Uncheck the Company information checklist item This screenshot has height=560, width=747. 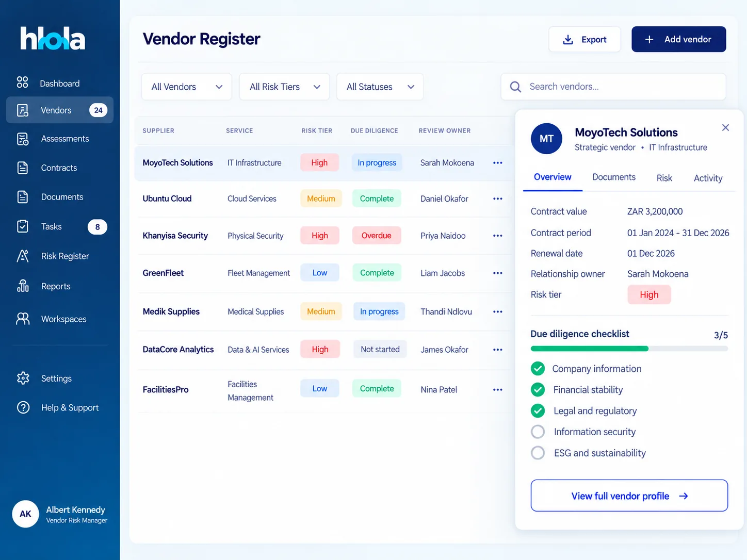[x=538, y=369]
